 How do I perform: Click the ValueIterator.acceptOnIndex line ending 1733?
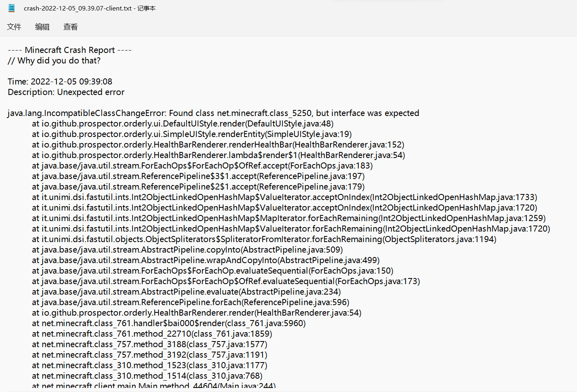(x=284, y=197)
